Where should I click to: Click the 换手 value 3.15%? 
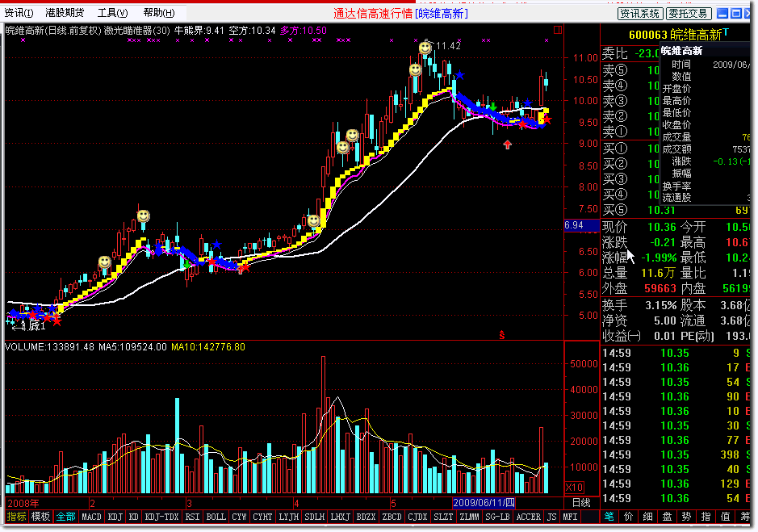pos(661,305)
